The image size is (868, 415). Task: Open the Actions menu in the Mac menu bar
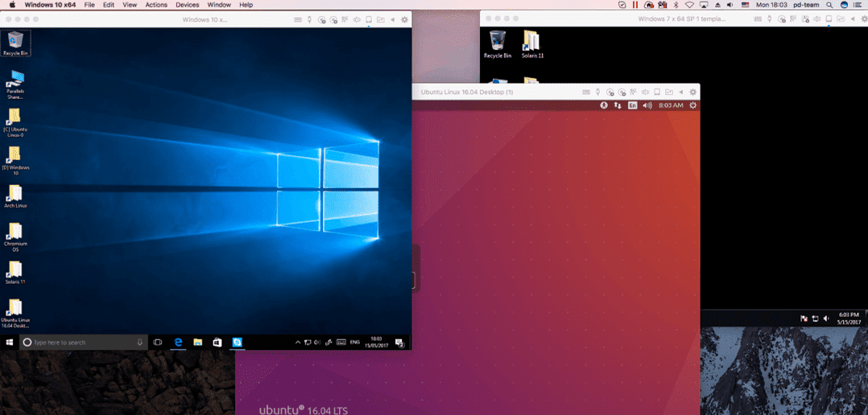click(156, 5)
